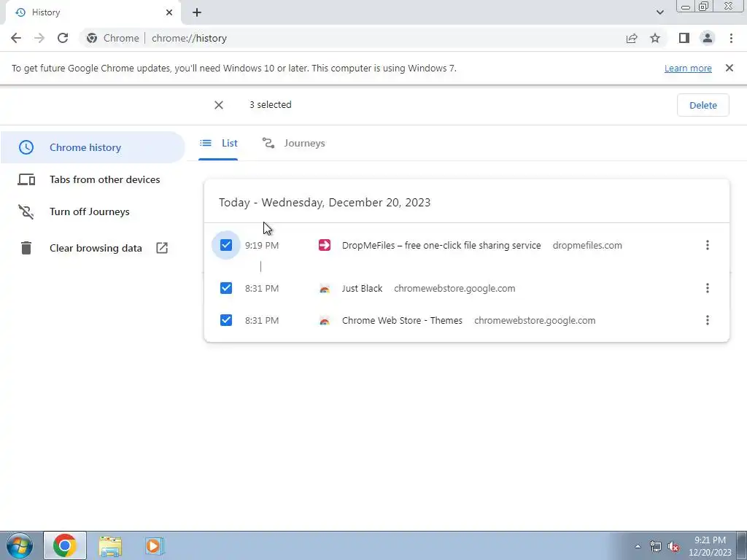
Task: Delete the 3 selected history entries
Action: 703,105
